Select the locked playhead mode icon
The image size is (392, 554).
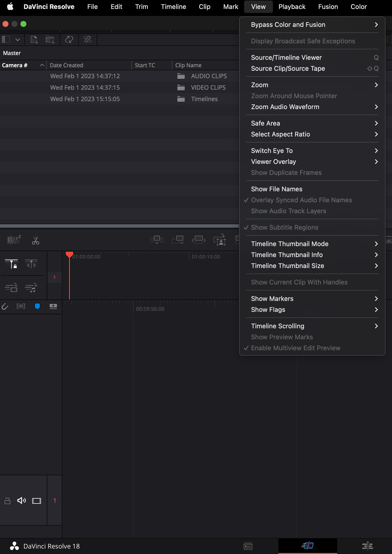point(11,264)
